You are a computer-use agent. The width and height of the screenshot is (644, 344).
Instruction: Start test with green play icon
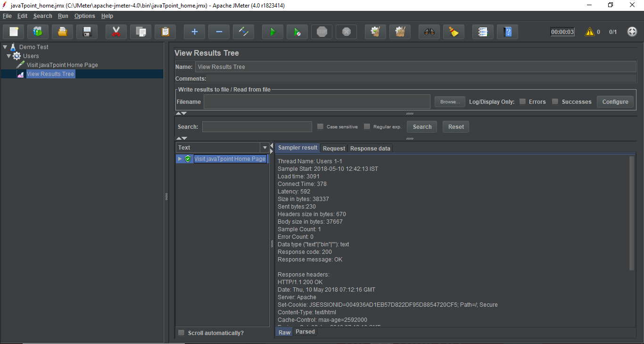coord(272,32)
